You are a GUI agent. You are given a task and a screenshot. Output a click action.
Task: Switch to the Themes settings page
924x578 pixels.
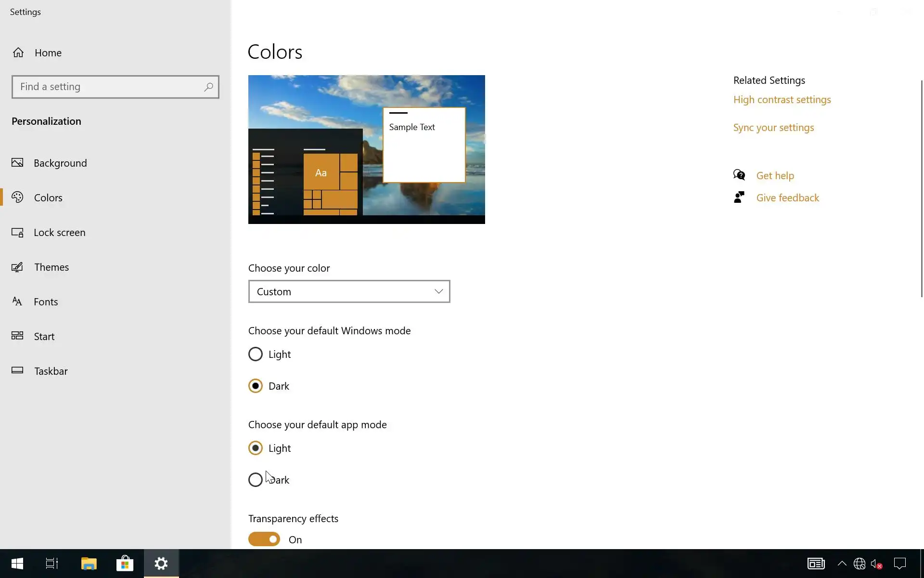coord(51,267)
